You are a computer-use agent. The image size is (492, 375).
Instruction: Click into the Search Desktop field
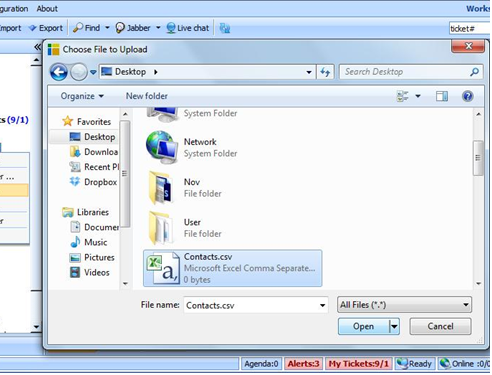[411, 72]
